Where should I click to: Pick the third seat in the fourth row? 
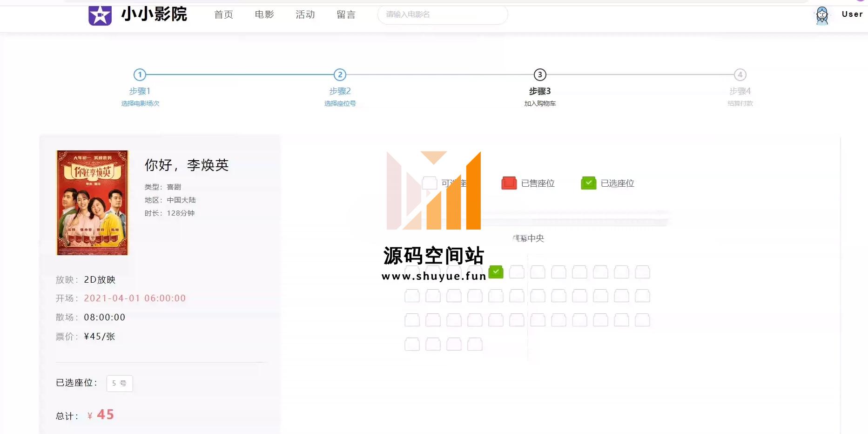point(454,344)
